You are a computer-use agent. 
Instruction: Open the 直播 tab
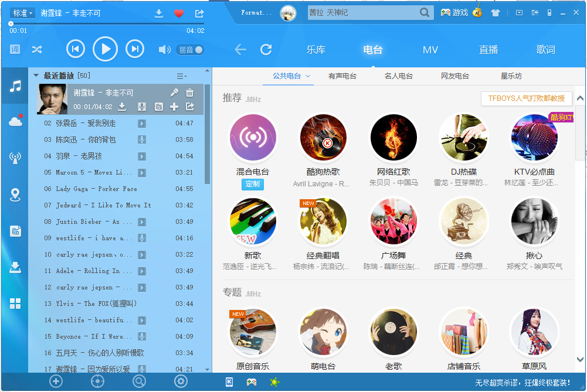point(488,50)
